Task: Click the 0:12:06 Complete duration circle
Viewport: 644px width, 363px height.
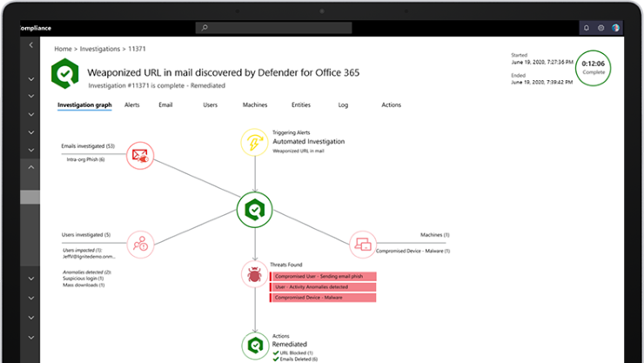Action: [593, 68]
